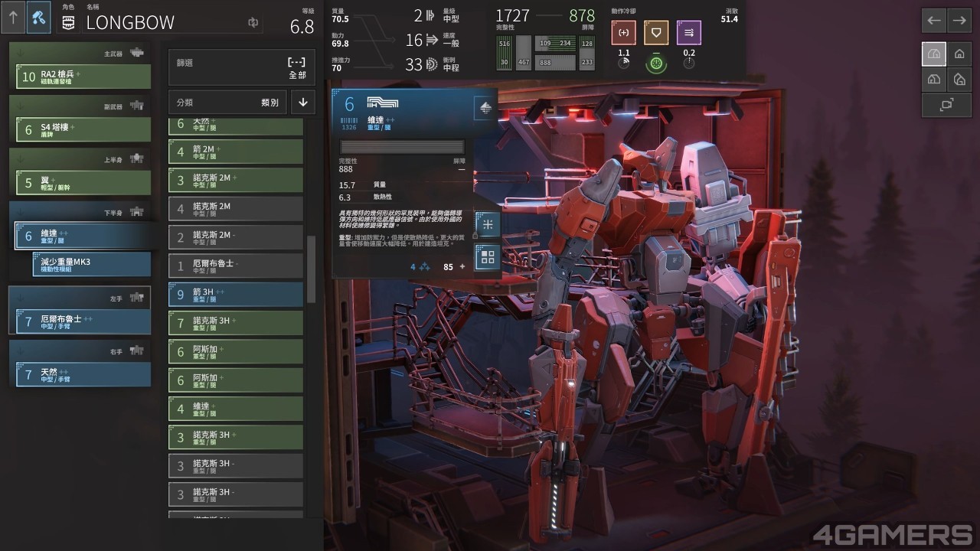This screenshot has width=980, height=551.
Task: Click the wide camera-frame view button
Action: pyautogui.click(x=947, y=105)
